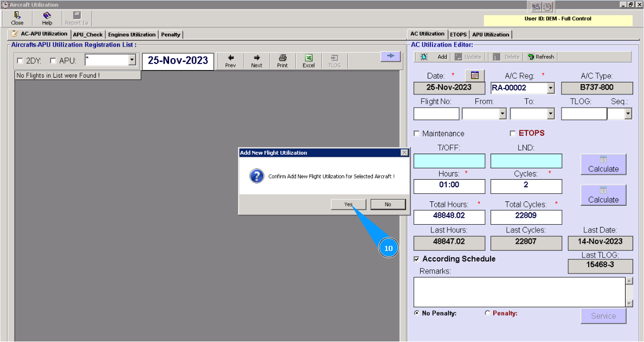Open the A/C Reg dropdown
This screenshot has width=644, height=342.
tap(551, 88)
